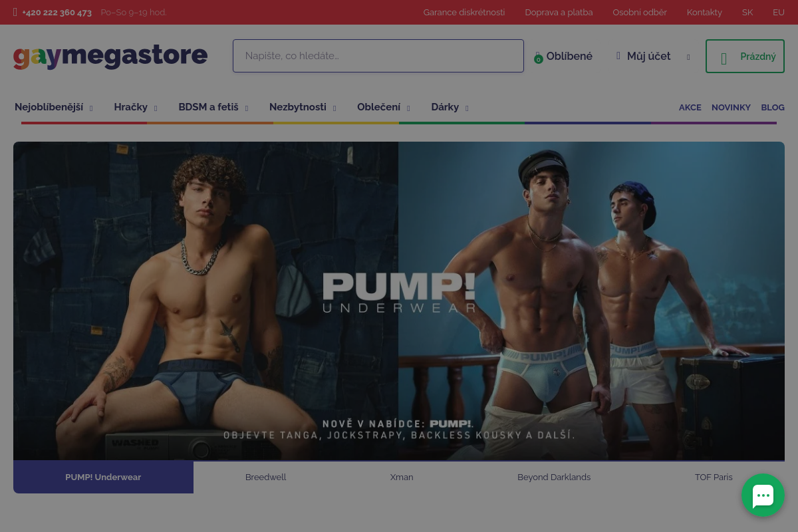
Task: Open Garance diskrétnosti link
Action: coord(464,12)
